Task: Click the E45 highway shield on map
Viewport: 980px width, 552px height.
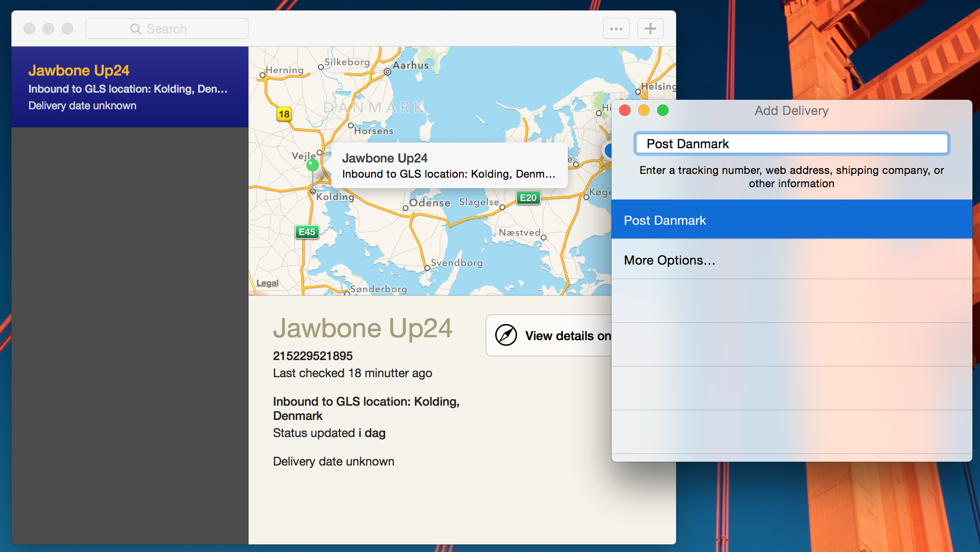Action: [x=307, y=232]
